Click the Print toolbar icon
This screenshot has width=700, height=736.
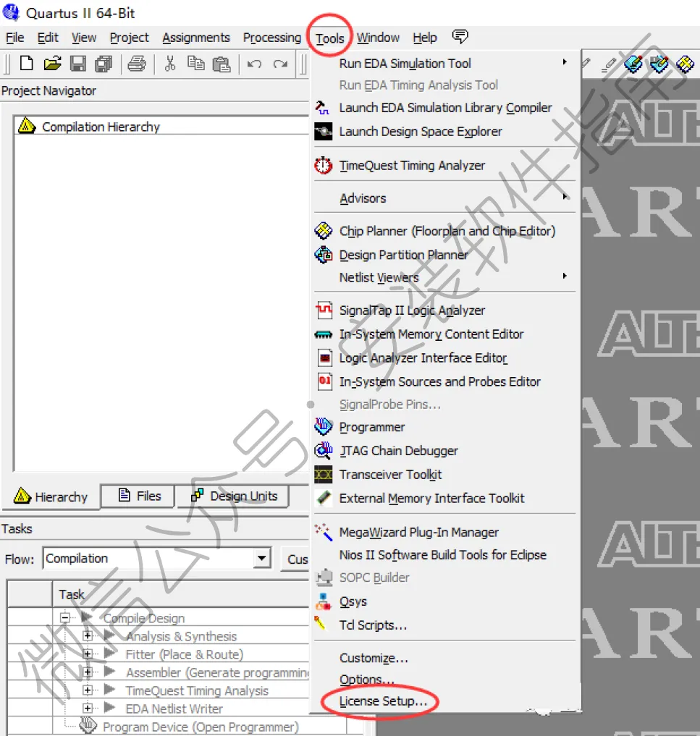tap(137, 64)
